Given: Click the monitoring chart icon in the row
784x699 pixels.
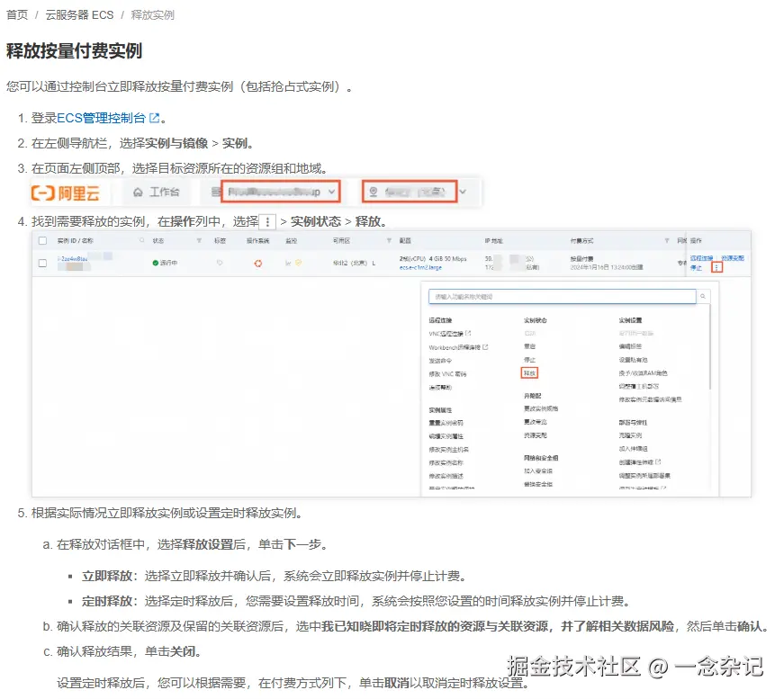Looking at the screenshot, I should point(288,263).
